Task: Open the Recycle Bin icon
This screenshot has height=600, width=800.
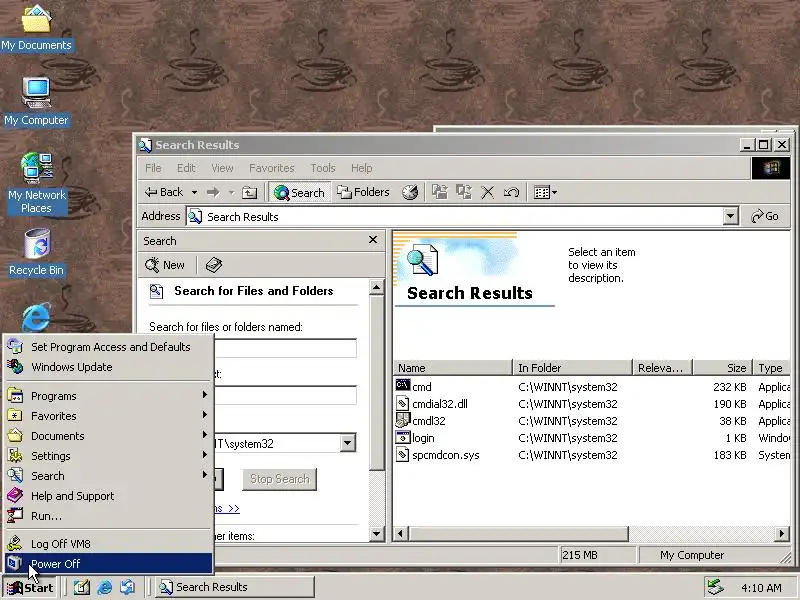Action: [x=37, y=253]
